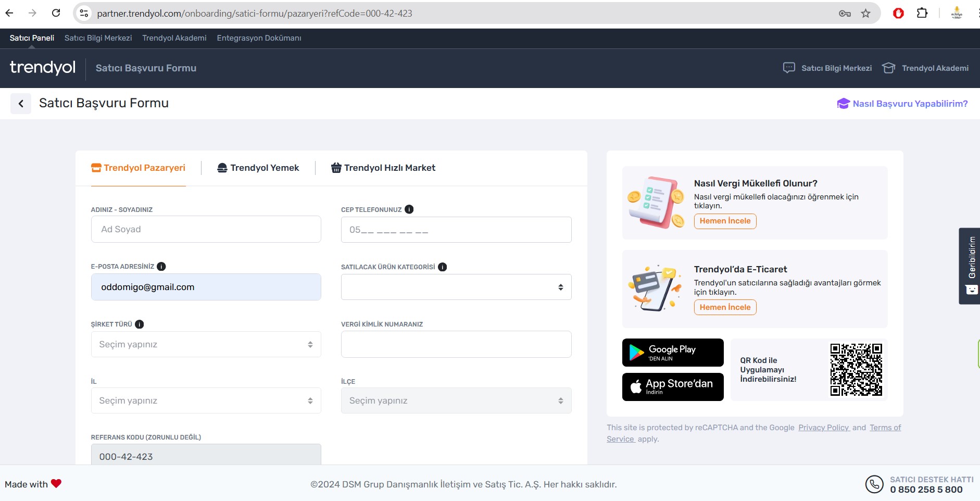The height and width of the screenshot is (501, 980).
Task: Click the E-Posta Adresiniz email field
Action: (x=206, y=287)
